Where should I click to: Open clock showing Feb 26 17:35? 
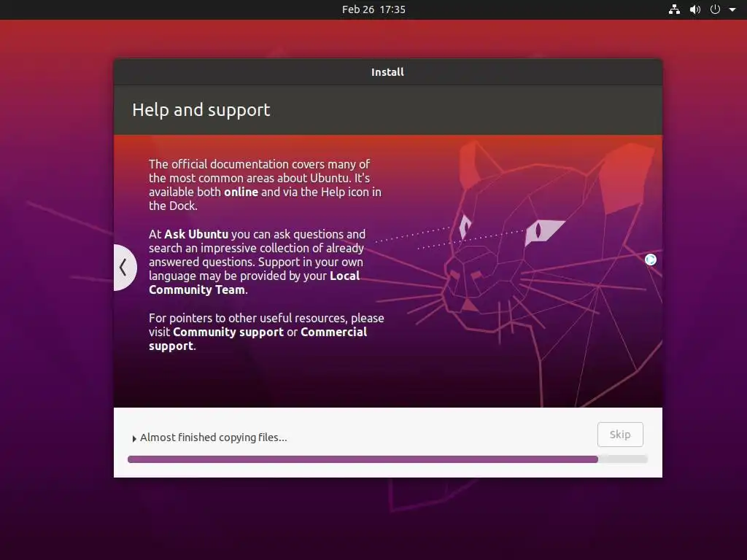[373, 9]
